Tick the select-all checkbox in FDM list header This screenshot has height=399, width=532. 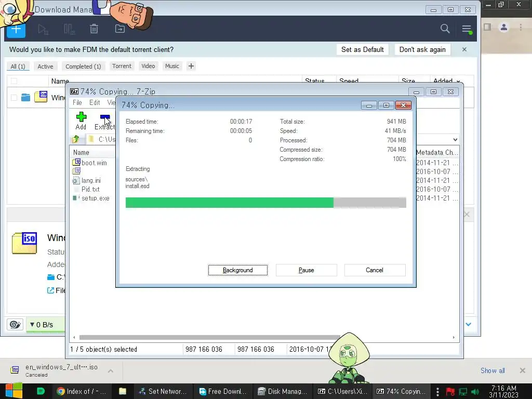point(14,81)
